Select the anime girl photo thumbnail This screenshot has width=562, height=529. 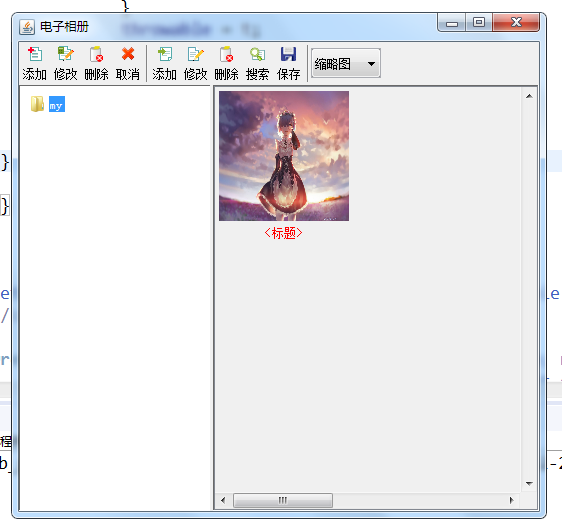(x=284, y=156)
